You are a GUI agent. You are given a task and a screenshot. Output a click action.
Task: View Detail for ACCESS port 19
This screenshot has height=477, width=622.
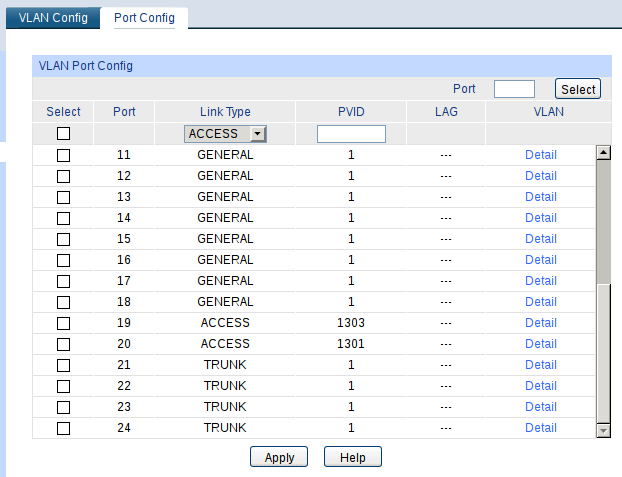pos(541,323)
